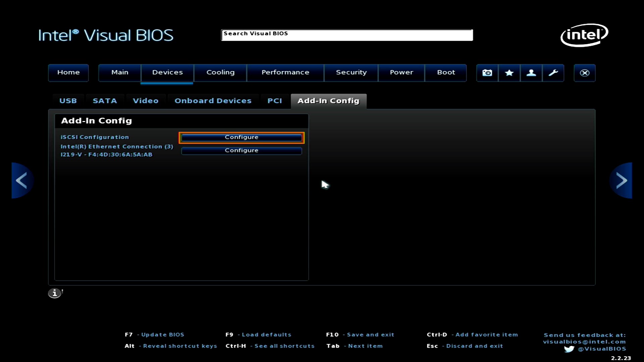Click the circled X exit icon
The image size is (644, 362).
click(584, 73)
